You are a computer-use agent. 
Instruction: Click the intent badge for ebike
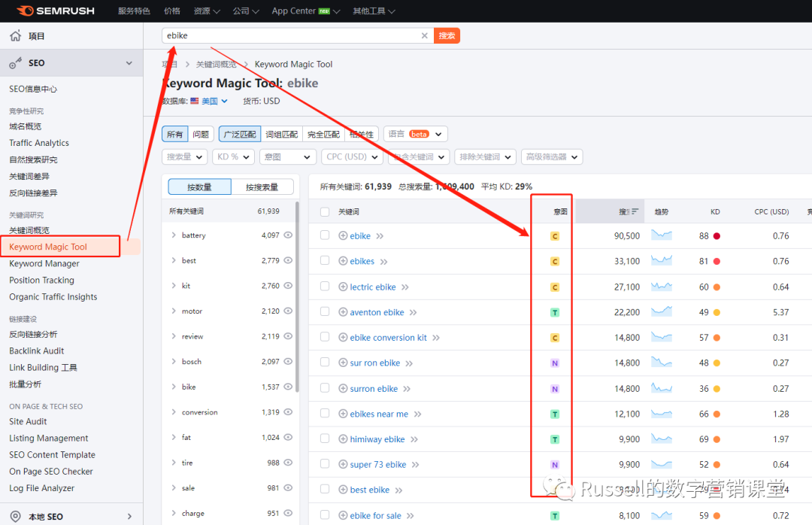point(555,236)
